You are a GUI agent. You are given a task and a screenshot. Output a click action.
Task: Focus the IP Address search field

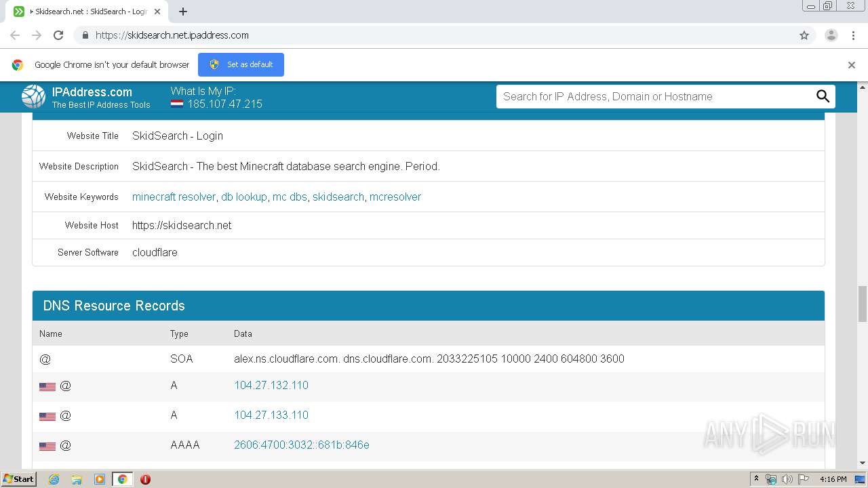click(x=654, y=96)
